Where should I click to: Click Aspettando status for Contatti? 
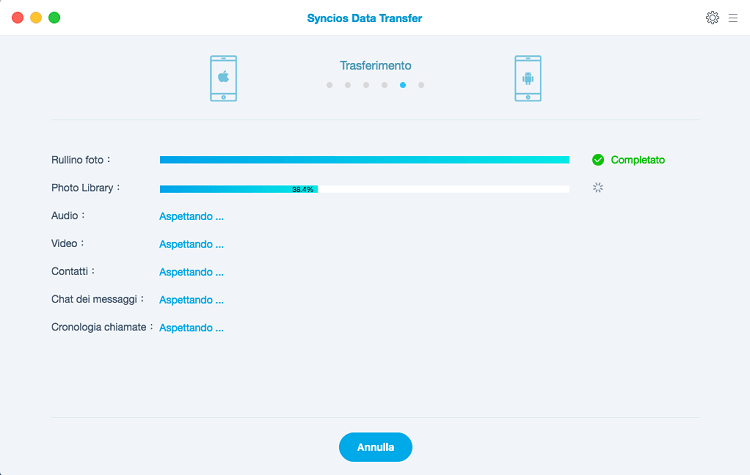pyautogui.click(x=191, y=272)
